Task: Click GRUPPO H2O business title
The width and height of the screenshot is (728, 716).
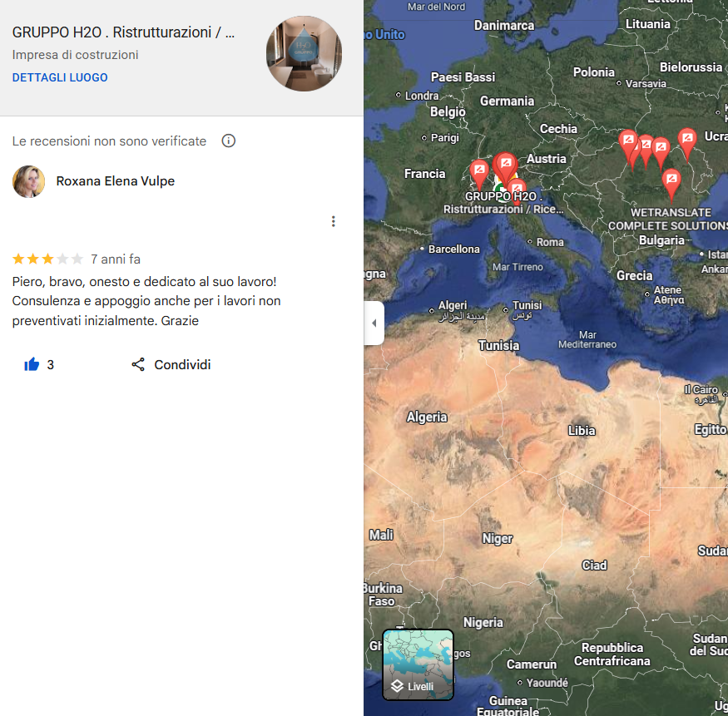Action: pos(123,32)
